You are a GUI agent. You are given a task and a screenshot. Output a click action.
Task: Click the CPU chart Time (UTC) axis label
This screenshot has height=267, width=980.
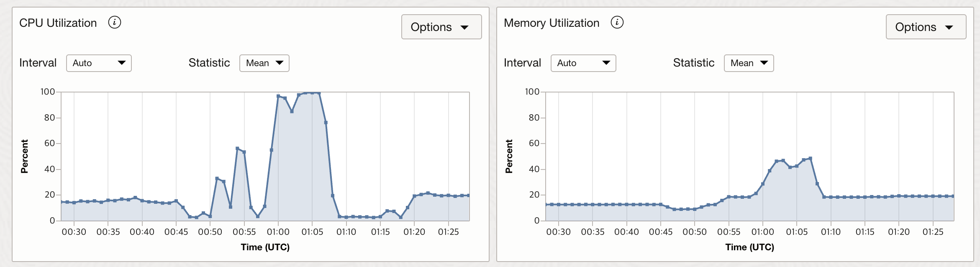pyautogui.click(x=265, y=247)
